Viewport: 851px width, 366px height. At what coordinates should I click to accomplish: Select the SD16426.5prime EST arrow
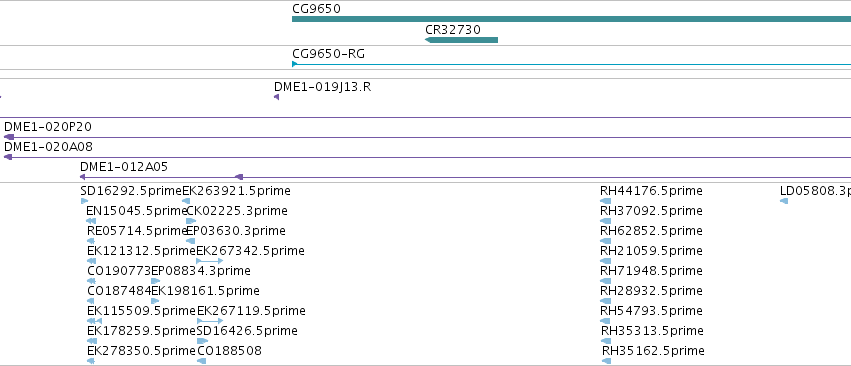(x=202, y=341)
